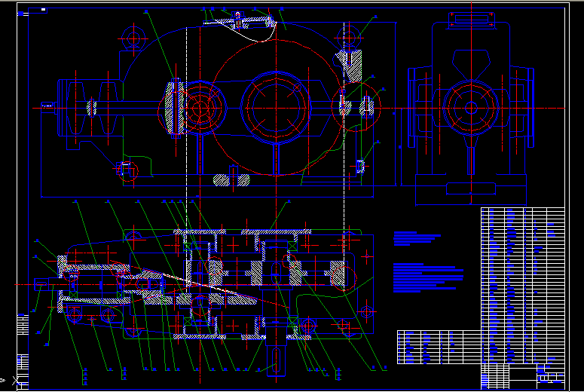Click the lifting eye circle at front view's top-left
Image resolution: width=584 pixels, height=392 pixels.
pos(136,38)
